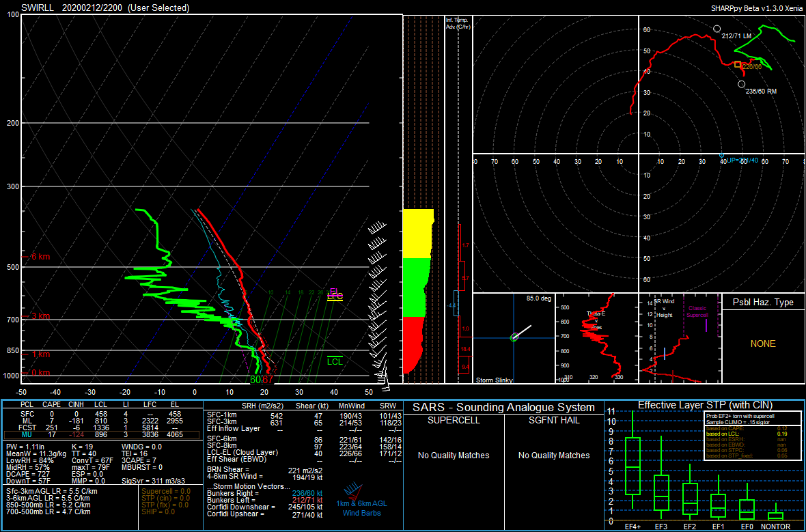Viewport: 806px width, 532px height.
Task: Click the left-mover circle labeled 212/71 LM
Action: 717,29
